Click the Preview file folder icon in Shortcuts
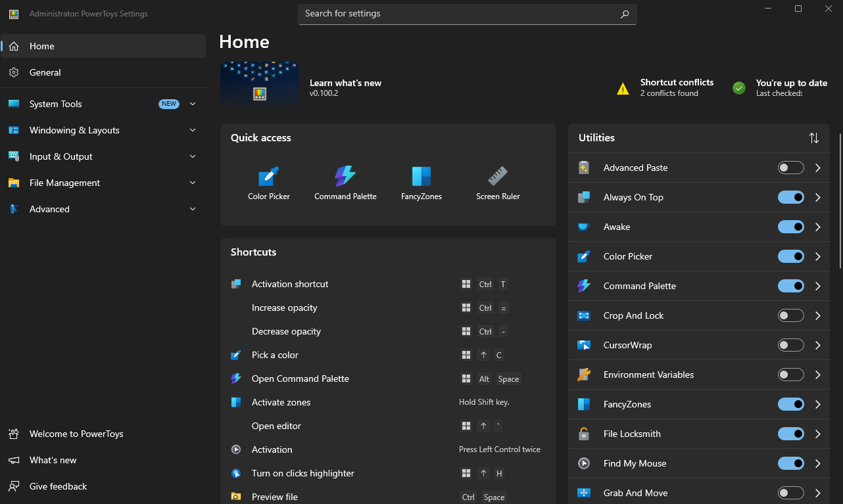 click(x=236, y=497)
